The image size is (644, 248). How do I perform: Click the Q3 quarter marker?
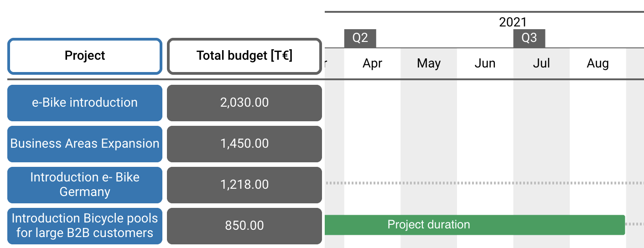(529, 38)
